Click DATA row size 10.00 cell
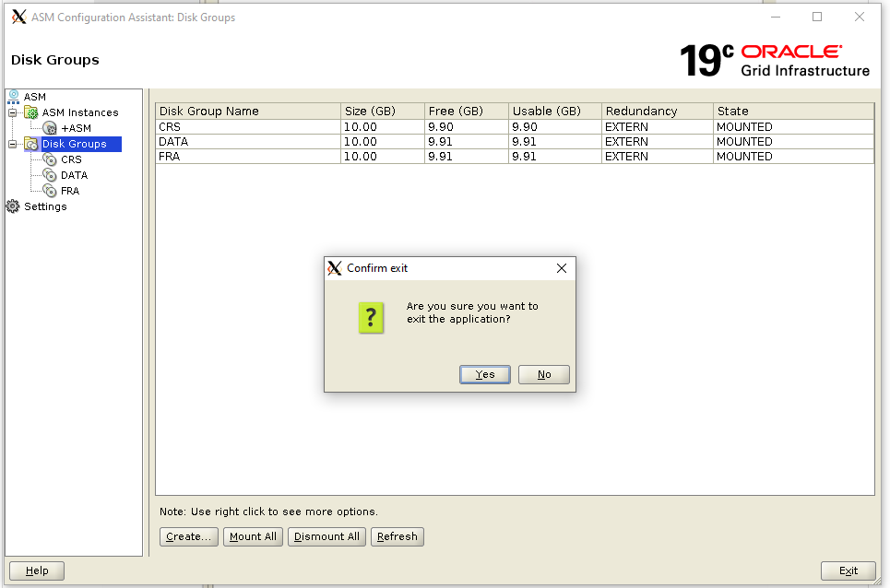The width and height of the screenshot is (890, 588). click(383, 142)
